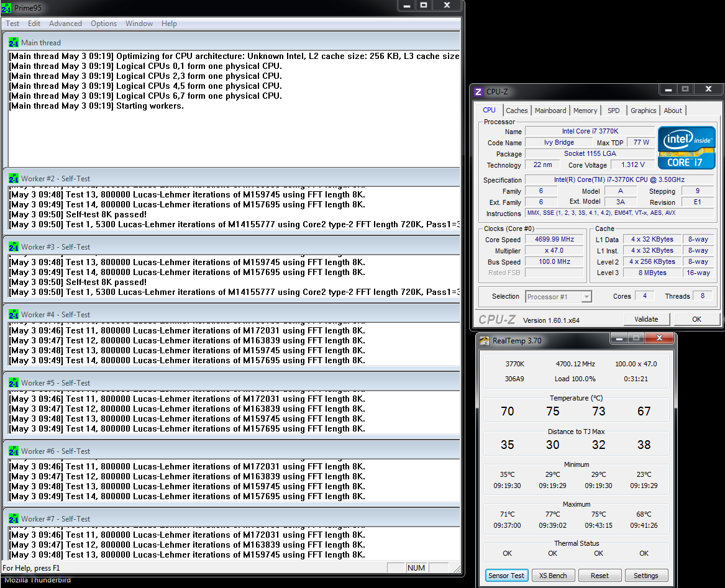Image resolution: width=725 pixels, height=588 pixels.
Task: Click the OK button in CPU-Z
Action: (696, 319)
